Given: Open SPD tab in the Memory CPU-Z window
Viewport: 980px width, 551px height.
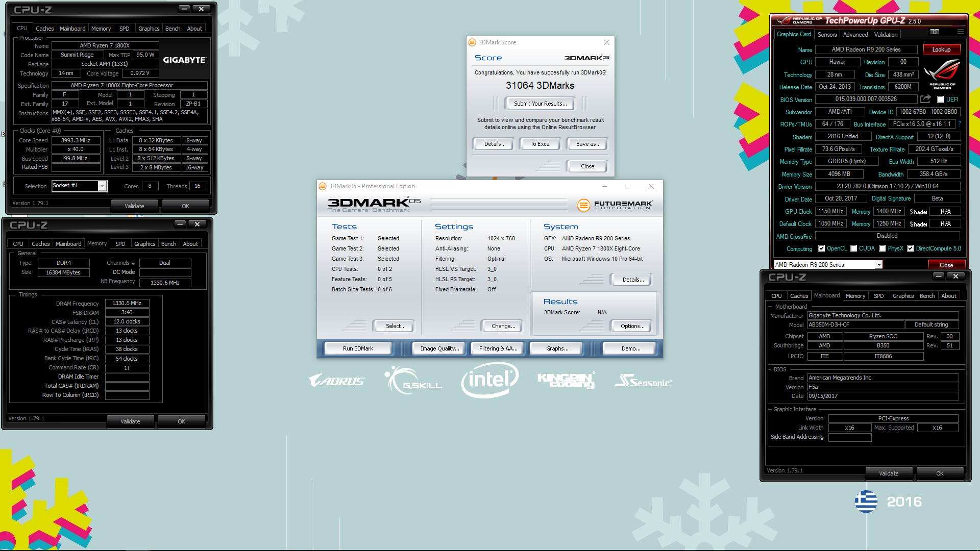Looking at the screenshot, I should tap(120, 244).
